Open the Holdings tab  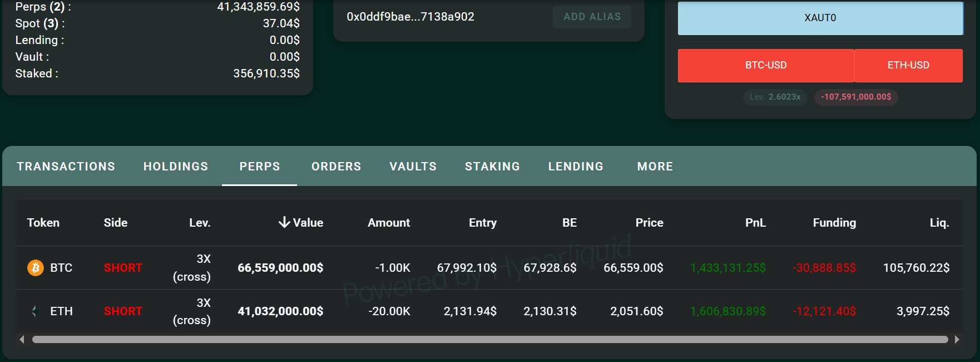coord(176,167)
